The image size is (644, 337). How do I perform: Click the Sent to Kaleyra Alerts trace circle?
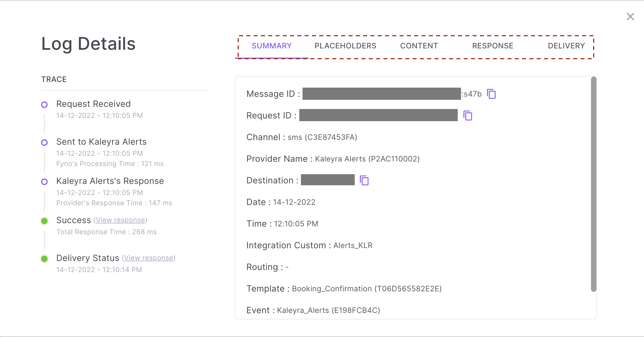(44, 142)
